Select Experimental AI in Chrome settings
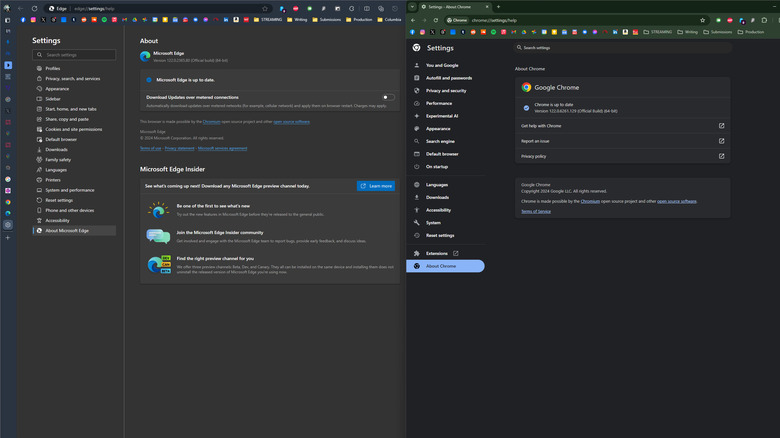The image size is (780, 438). pyautogui.click(x=441, y=115)
